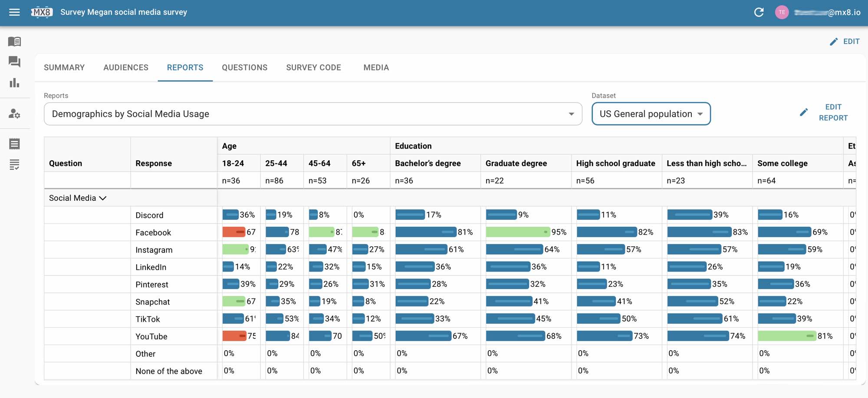Open the chat bubbles sidebar icon

(x=14, y=62)
